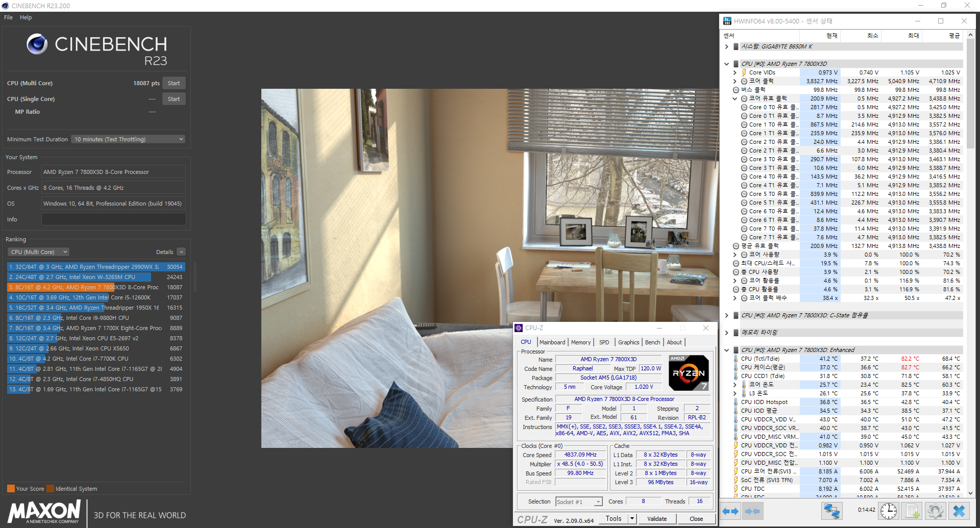Click gauge icon of 총 CPU 사용량 row
Screen dimensions: 980x528
tap(736, 272)
